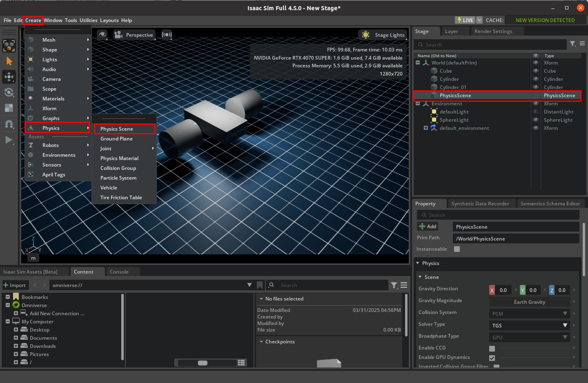Open Semantics Schema Editor tab
The image size is (588, 383).
(550, 204)
